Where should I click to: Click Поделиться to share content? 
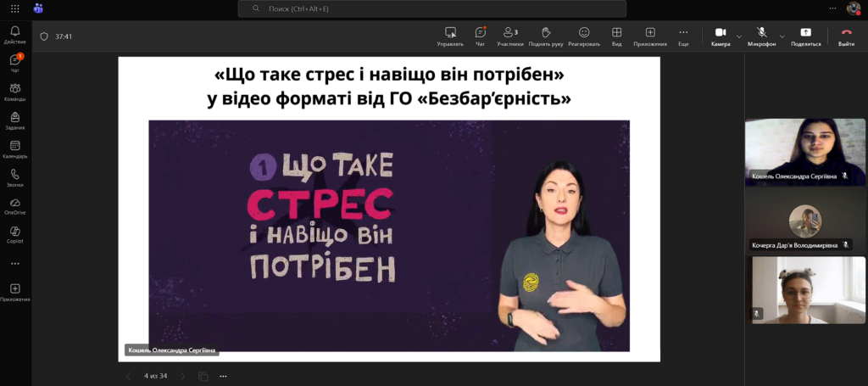point(805,36)
